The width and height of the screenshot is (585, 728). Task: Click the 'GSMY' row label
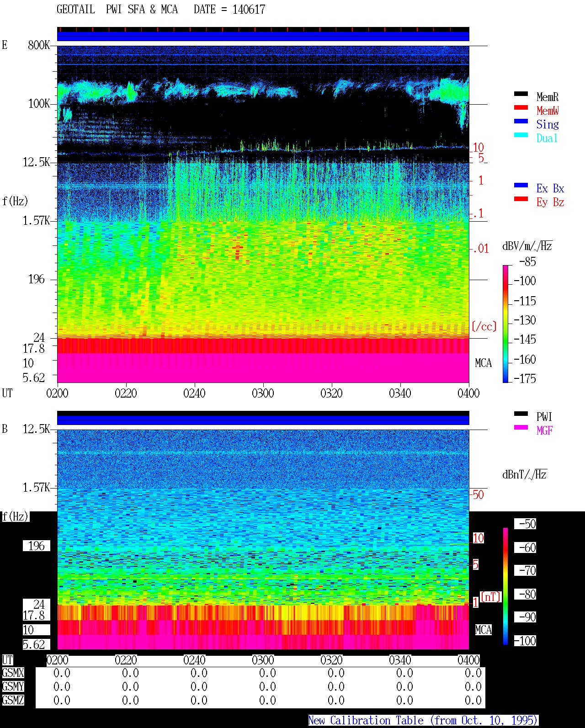(13, 687)
